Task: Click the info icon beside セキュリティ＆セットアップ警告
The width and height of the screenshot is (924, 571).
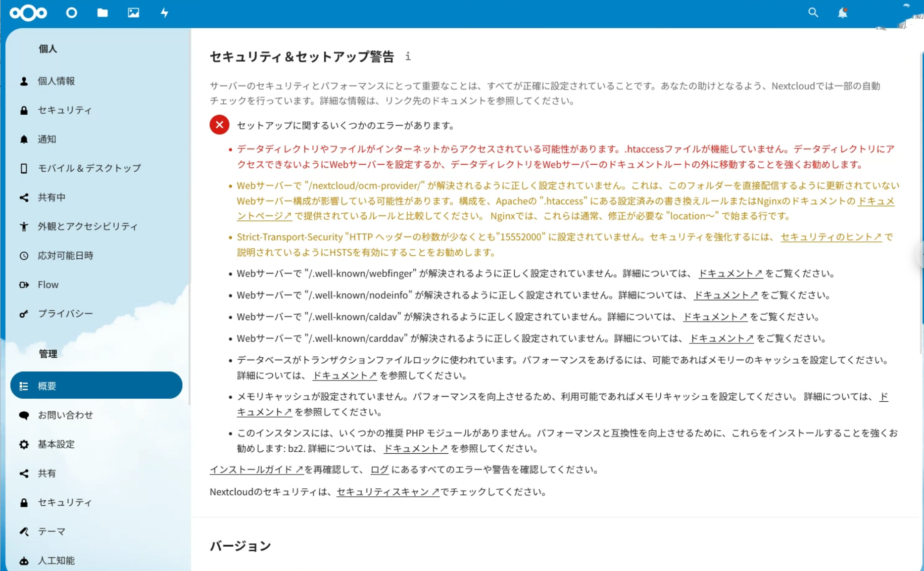Action: (x=408, y=56)
